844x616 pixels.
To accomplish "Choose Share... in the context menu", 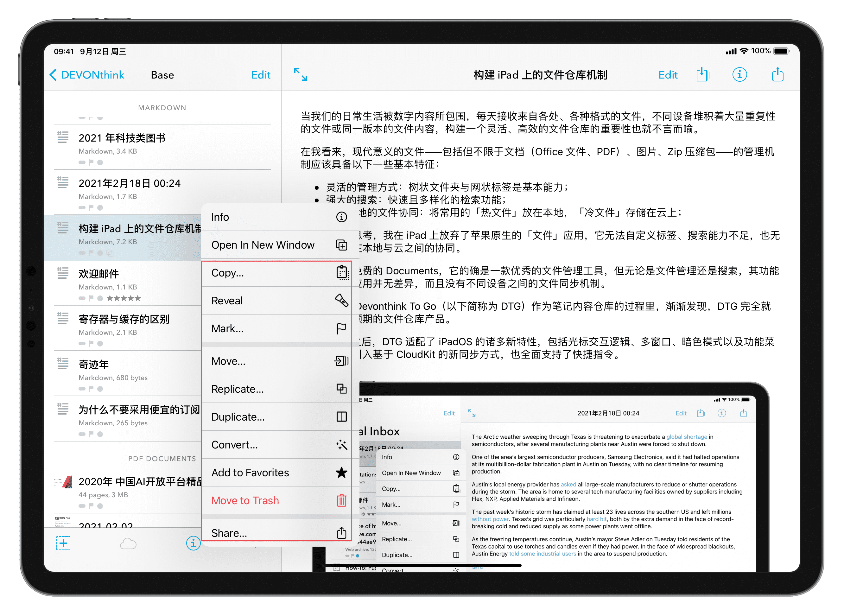I will (280, 533).
